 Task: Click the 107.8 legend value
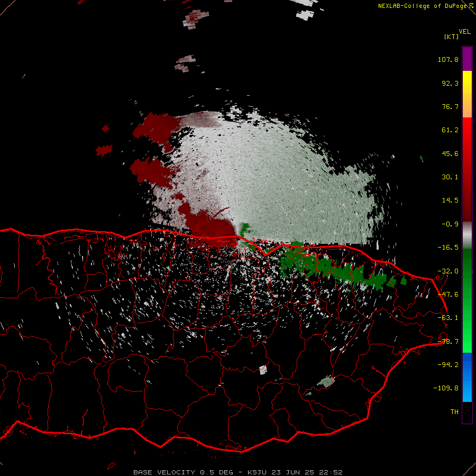[x=448, y=59]
